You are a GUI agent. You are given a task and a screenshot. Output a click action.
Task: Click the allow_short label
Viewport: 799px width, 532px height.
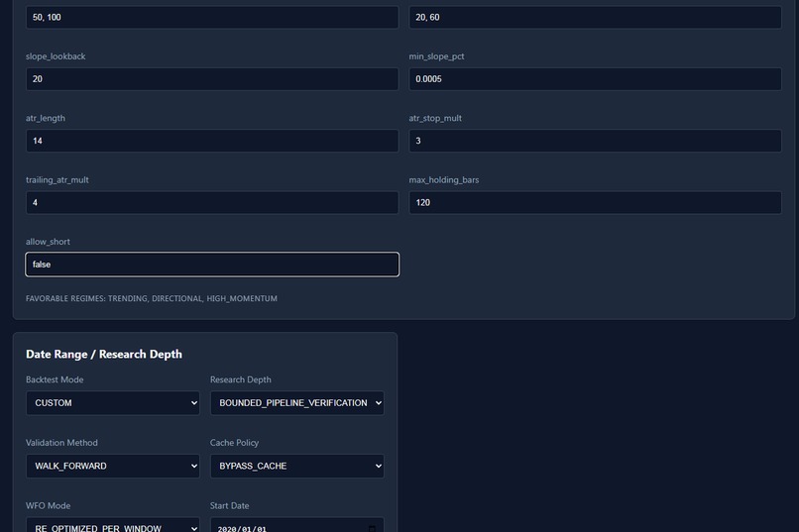(x=48, y=242)
